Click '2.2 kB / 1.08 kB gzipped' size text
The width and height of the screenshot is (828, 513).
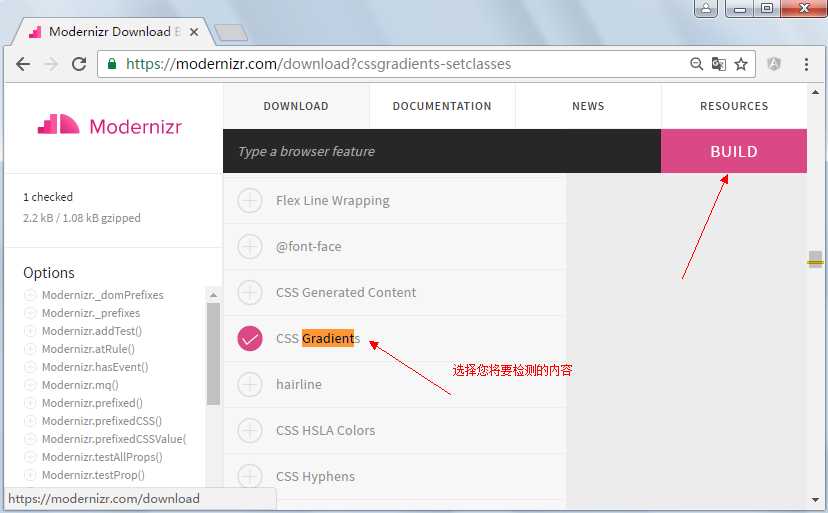tap(82, 218)
